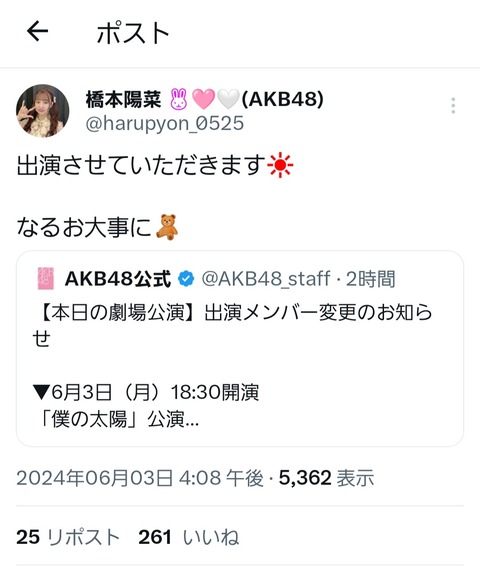Open the @AKB48_staff handle in quoted post
The image size is (480, 566).
coord(266,279)
